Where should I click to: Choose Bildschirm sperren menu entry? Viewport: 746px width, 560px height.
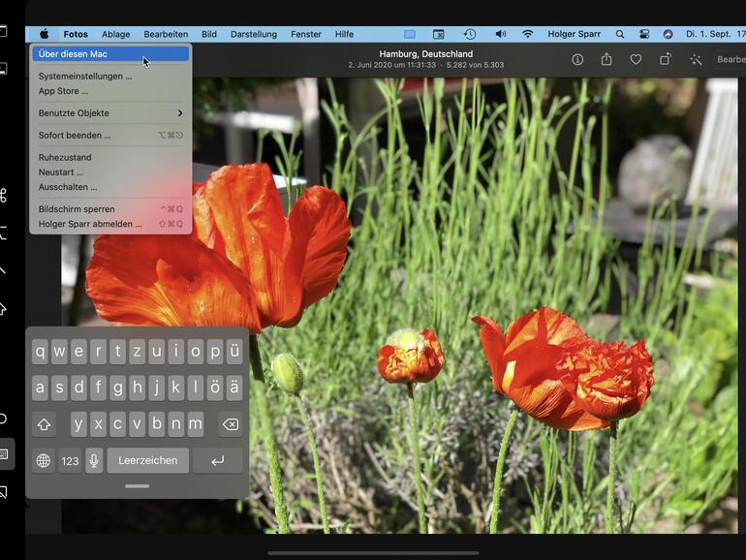tap(110, 209)
